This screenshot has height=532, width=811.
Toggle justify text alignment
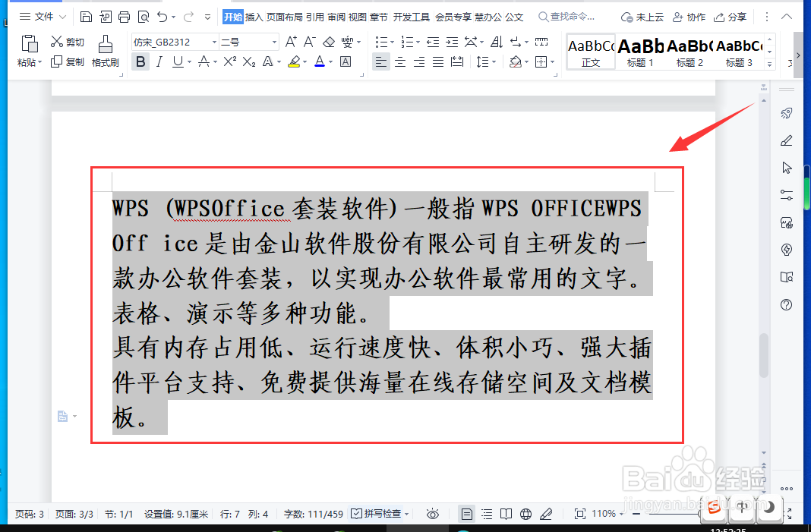438,62
